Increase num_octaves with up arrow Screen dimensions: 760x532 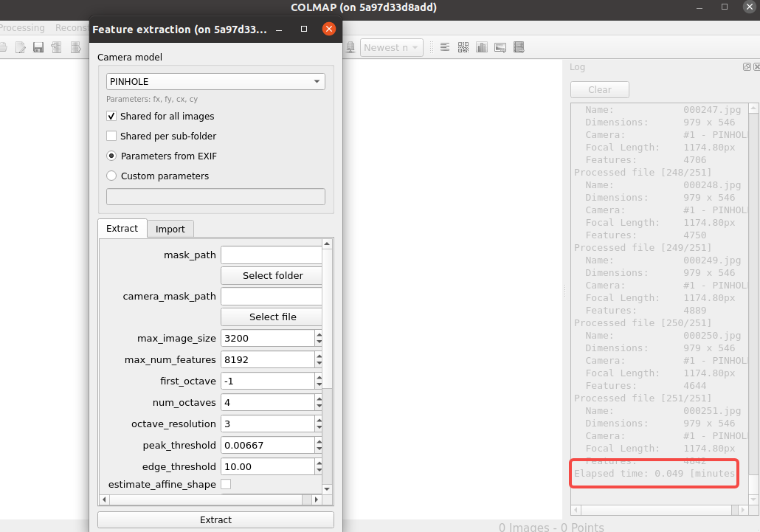(319, 398)
